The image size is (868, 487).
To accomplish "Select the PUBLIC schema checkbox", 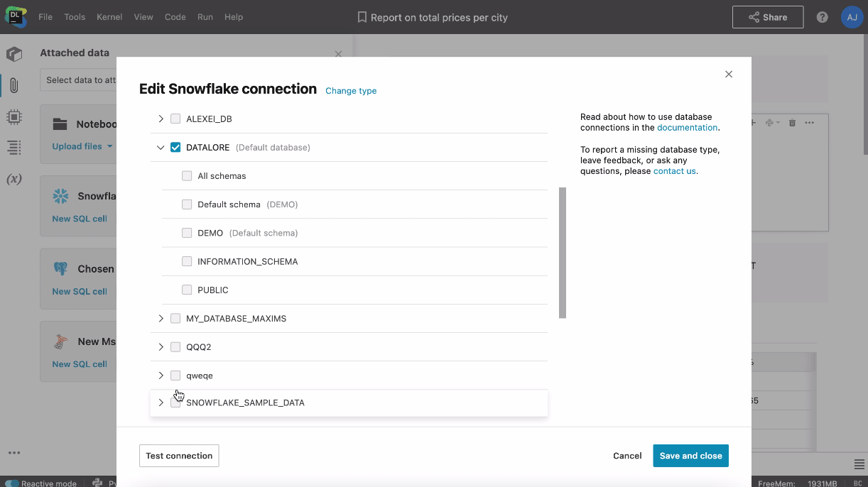I will [x=187, y=290].
